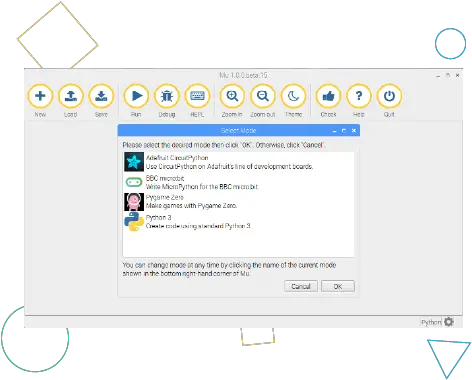Choose the BBC micro:bit mode title
This screenshot has width=472, height=380.
click(165, 178)
